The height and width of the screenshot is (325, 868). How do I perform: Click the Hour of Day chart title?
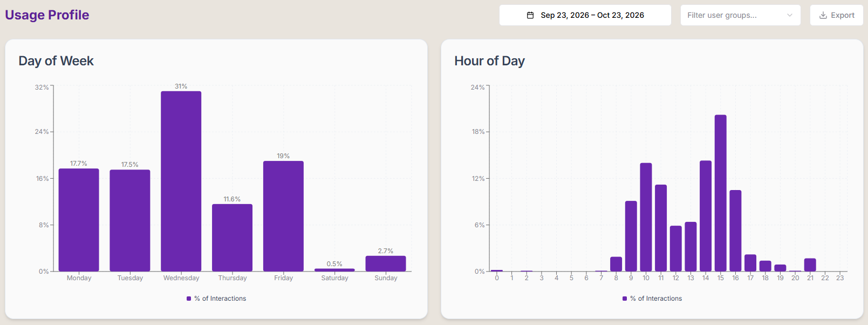pos(489,61)
